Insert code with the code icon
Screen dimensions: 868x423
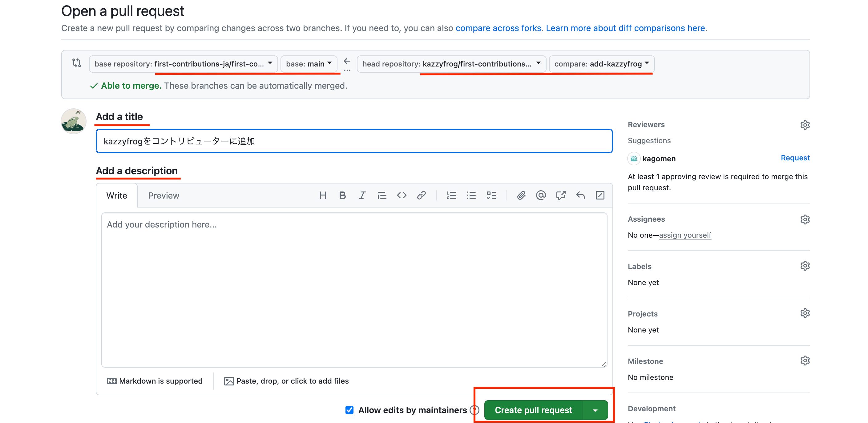click(401, 195)
